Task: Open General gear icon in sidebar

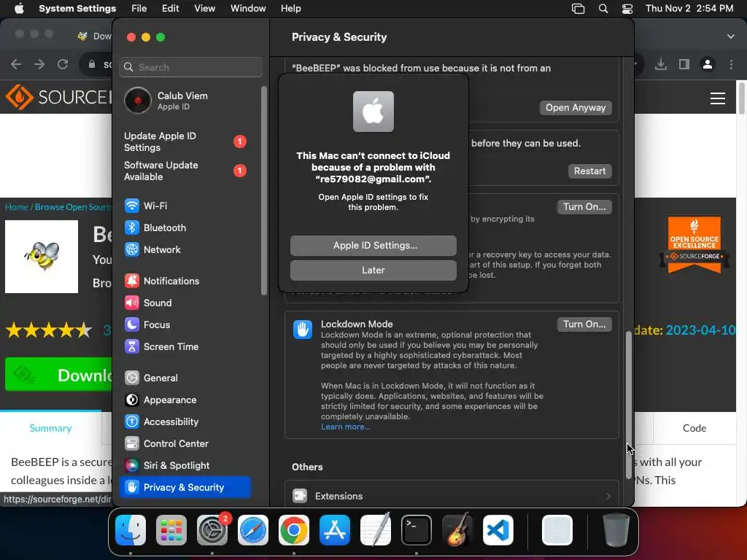Action: tap(132, 378)
